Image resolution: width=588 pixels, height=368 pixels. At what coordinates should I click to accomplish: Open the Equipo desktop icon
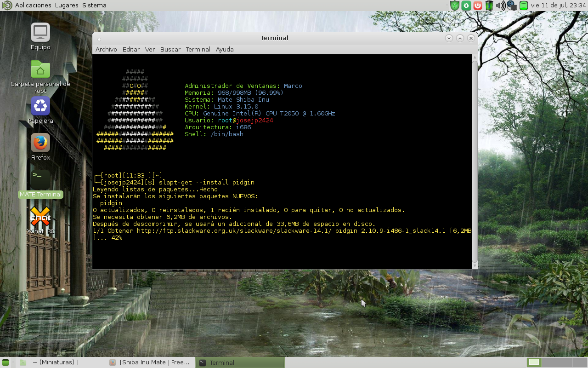tap(40, 37)
